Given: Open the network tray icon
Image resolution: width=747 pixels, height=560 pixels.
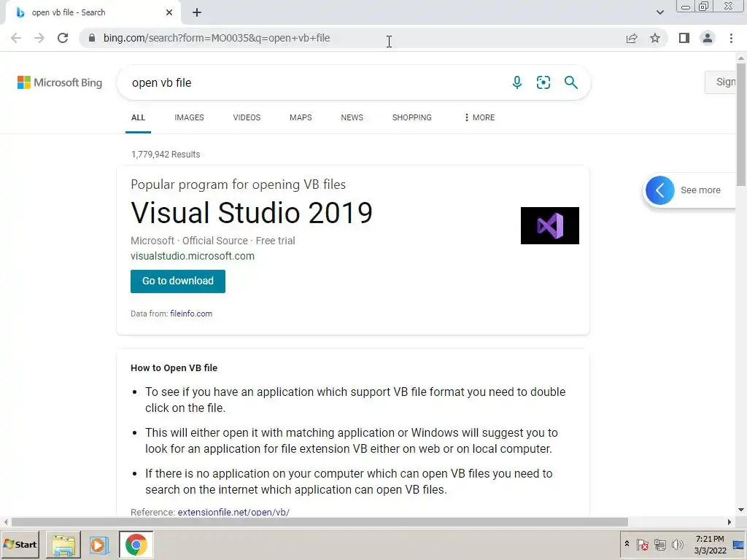Looking at the screenshot, I should (x=659, y=544).
